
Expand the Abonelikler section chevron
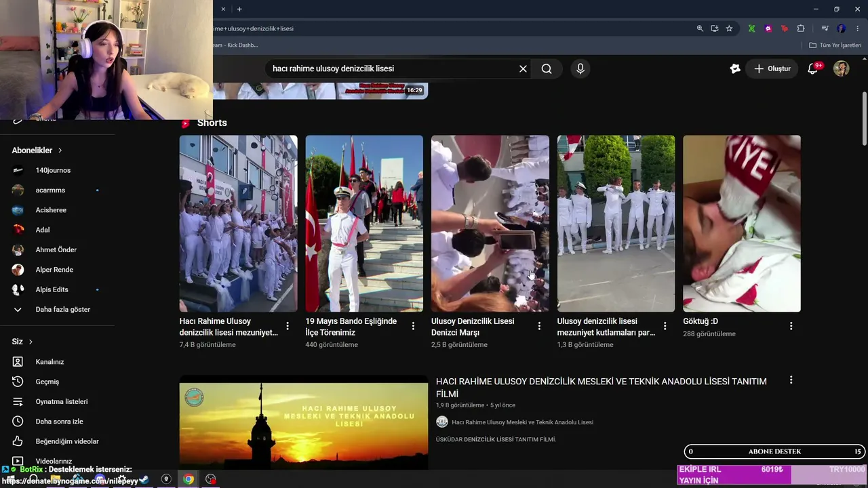tap(60, 150)
